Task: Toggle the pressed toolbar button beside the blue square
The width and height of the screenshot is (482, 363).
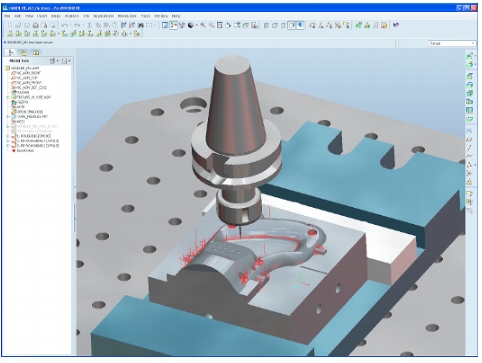Action: [173, 25]
